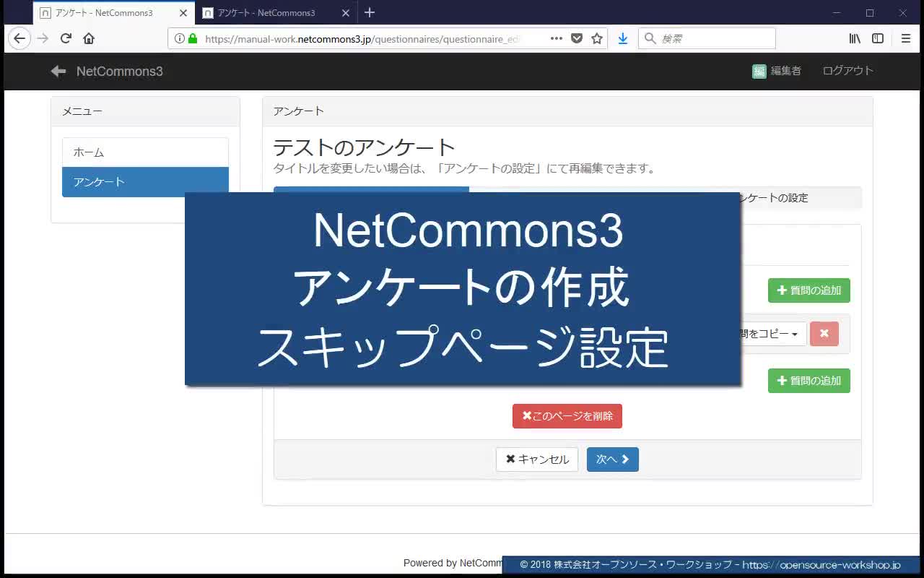Reload the current page
The height and width of the screenshot is (578, 924).
coord(66,38)
